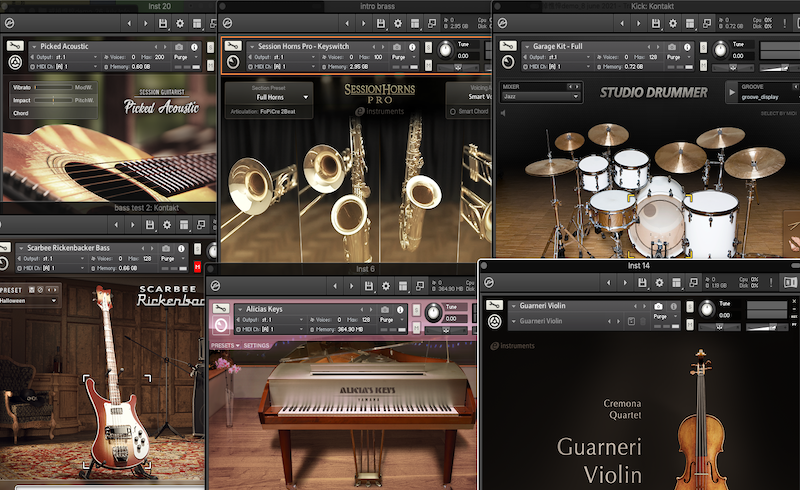The height and width of the screenshot is (490, 800).
Task: Click the Purge button on Guarneri Violin
Action: 660,318
